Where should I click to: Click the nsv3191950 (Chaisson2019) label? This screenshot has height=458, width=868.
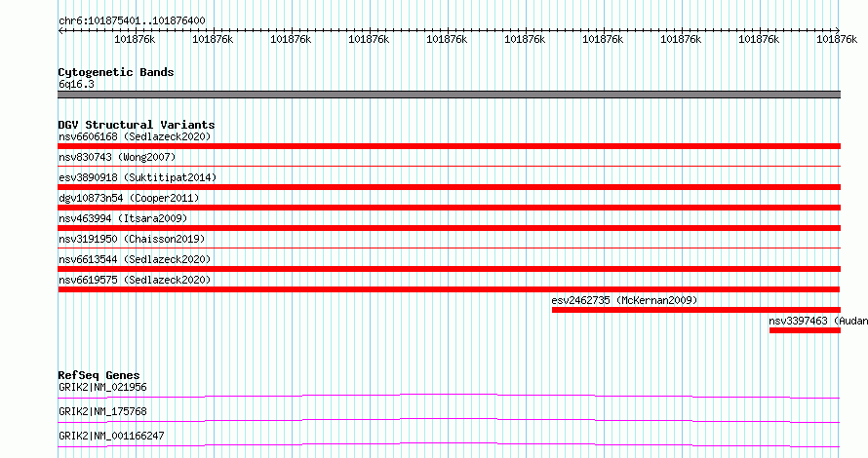(x=132, y=239)
